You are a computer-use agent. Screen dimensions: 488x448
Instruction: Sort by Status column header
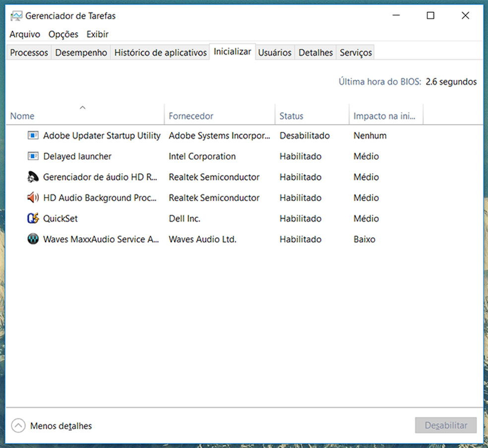(x=291, y=116)
